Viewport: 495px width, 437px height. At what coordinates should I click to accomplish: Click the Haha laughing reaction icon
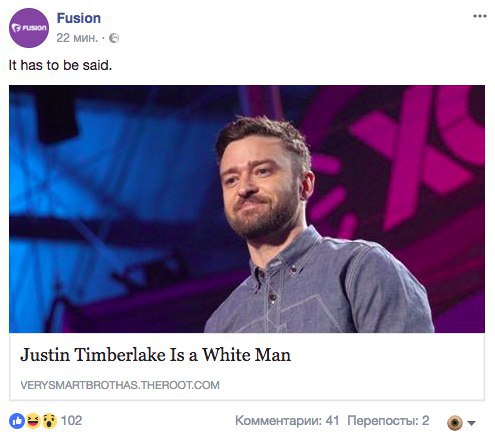pos(33,421)
